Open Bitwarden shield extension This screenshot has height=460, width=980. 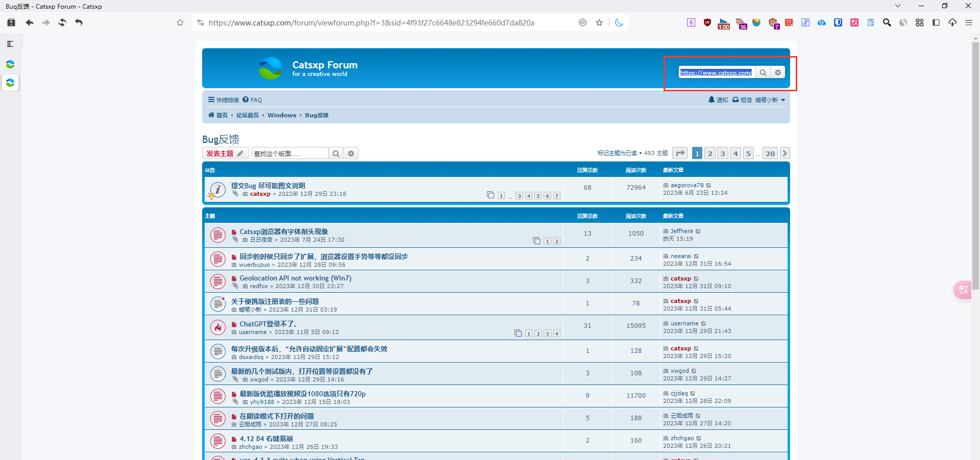pos(838,22)
